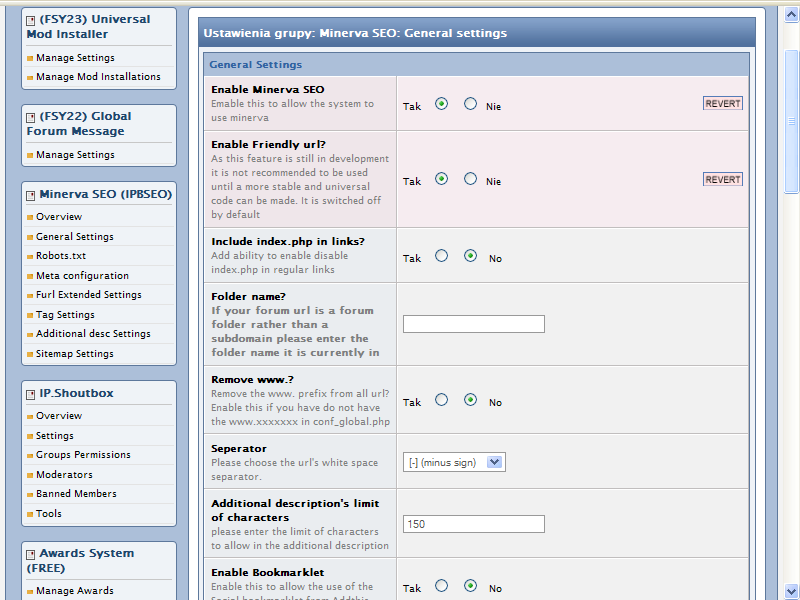Viewport: 800px width, 600px height.
Task: Click the Universal Mod Installer header icon
Action: (x=31, y=20)
